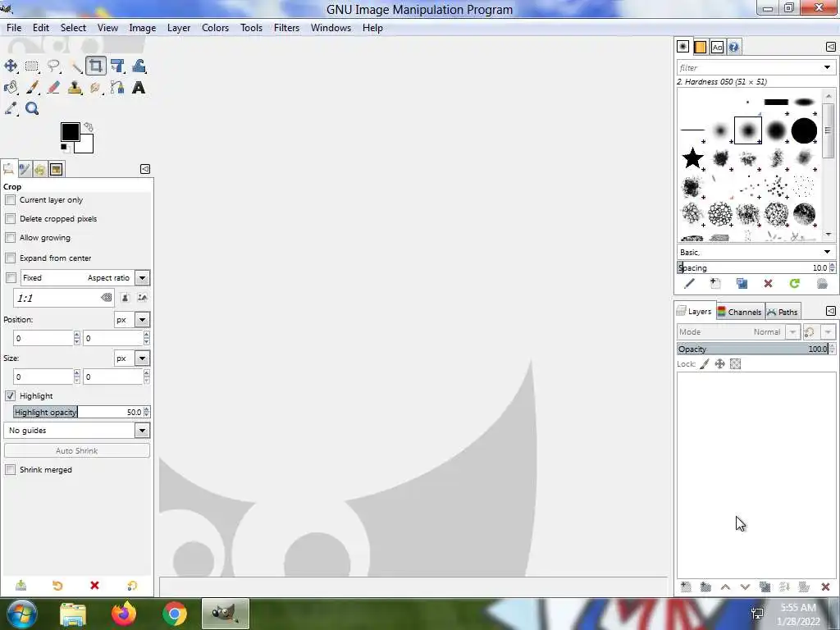Duplicate the selected brush
This screenshot has height=630, width=840.
click(742, 283)
